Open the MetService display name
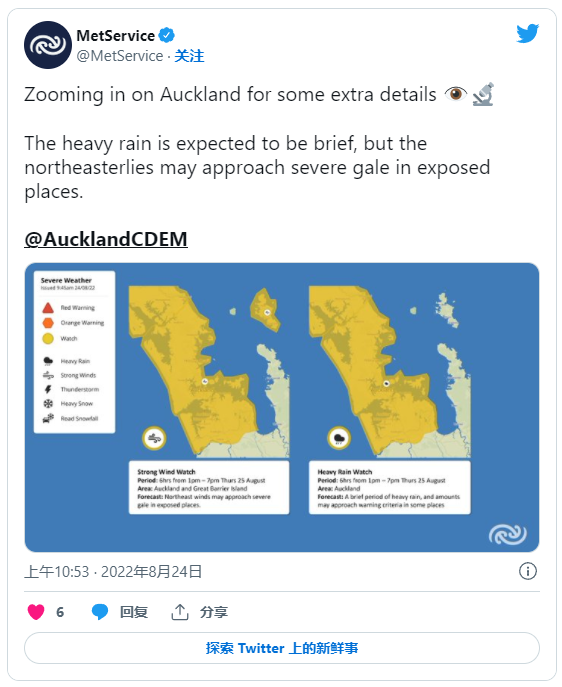 coord(116,35)
